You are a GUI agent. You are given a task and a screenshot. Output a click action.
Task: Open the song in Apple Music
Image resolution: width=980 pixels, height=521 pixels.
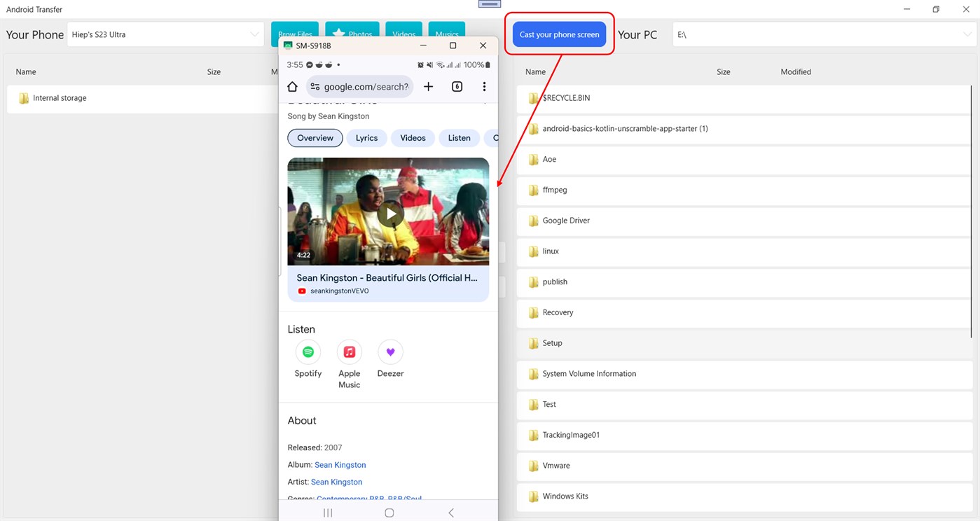pos(349,352)
